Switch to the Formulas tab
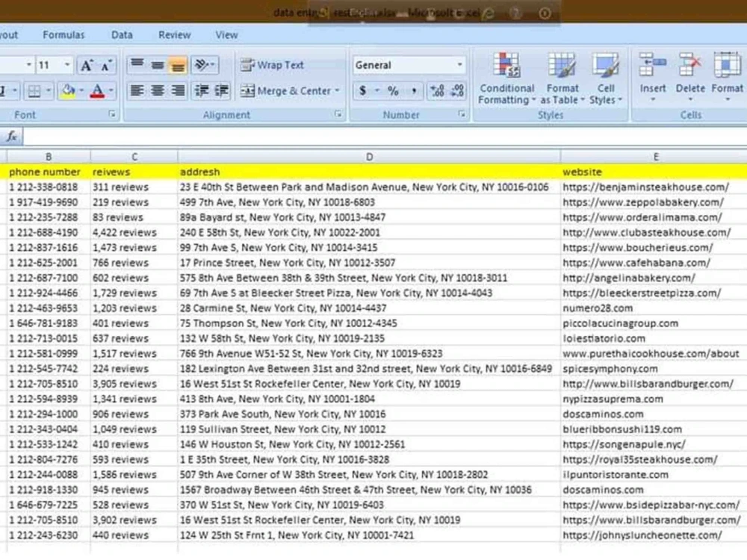Screen dimensions: 747x560 click(x=63, y=35)
